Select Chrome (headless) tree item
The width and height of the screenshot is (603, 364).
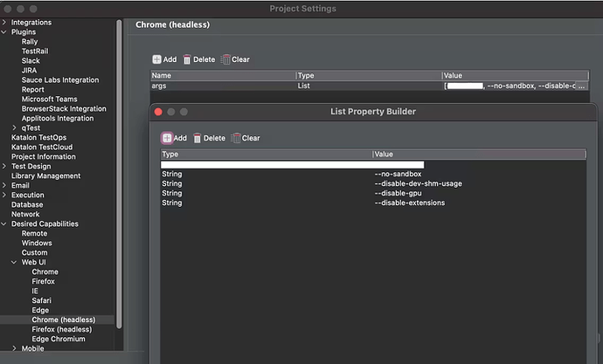(x=64, y=319)
